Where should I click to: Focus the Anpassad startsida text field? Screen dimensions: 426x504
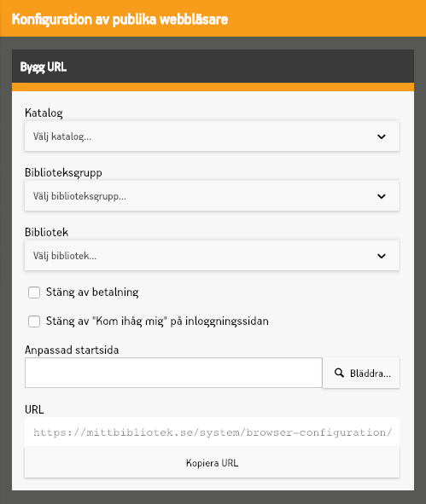click(173, 373)
